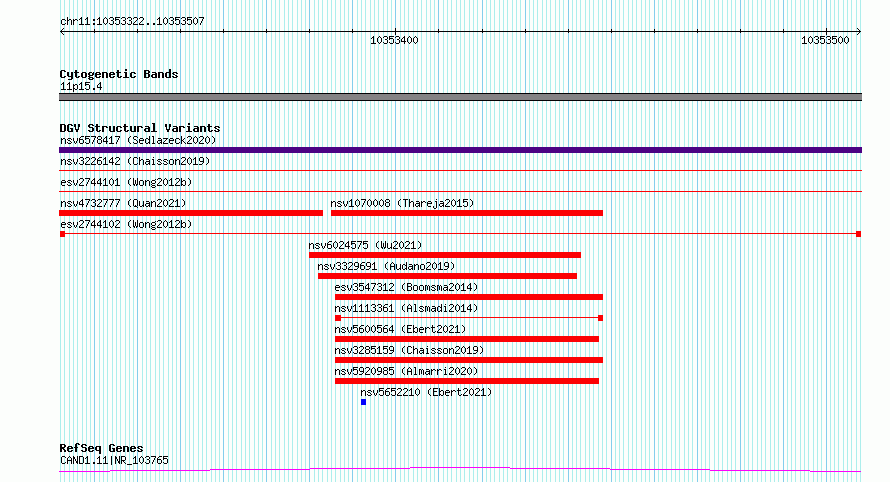The height and width of the screenshot is (482, 890).
Task: Select the red bar under nsv5920985 (Almarri2020)
Action: (x=467, y=381)
